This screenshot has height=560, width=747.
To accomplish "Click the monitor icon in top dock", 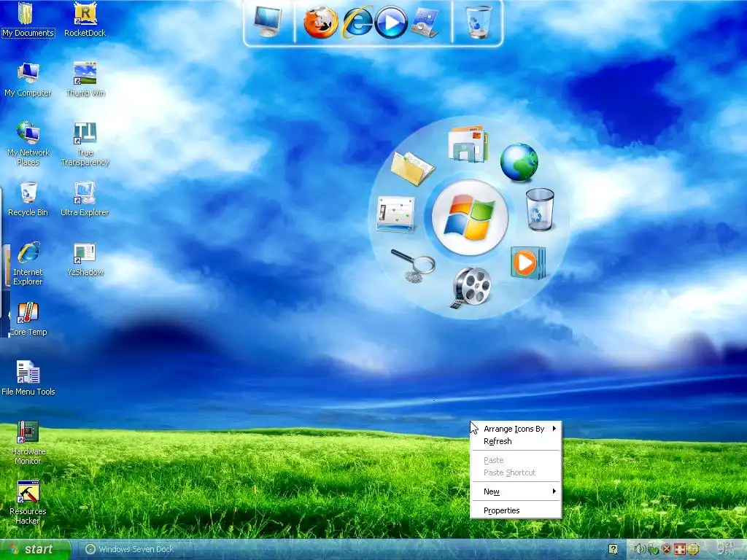I will [268, 21].
